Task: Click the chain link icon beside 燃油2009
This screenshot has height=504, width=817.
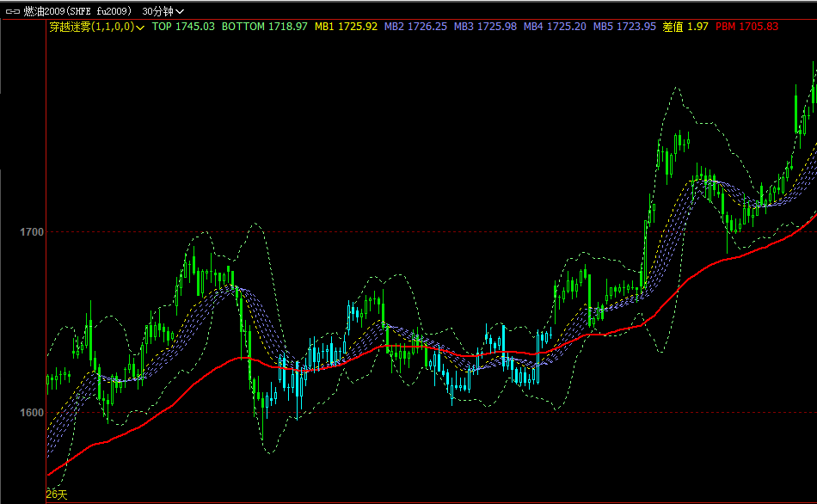Action: click(13, 11)
